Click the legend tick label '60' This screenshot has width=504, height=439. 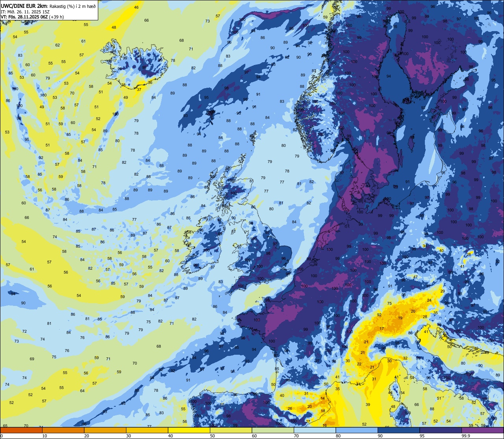point(254,436)
